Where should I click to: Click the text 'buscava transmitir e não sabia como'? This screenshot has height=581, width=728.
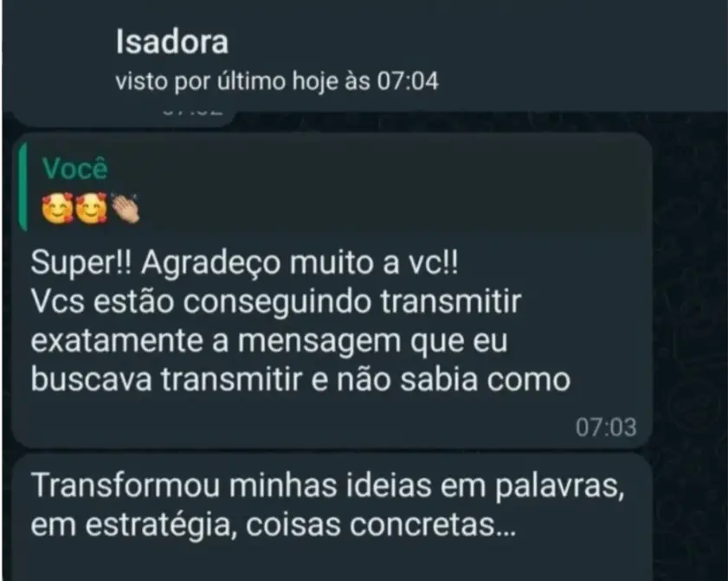pyautogui.click(x=300, y=380)
